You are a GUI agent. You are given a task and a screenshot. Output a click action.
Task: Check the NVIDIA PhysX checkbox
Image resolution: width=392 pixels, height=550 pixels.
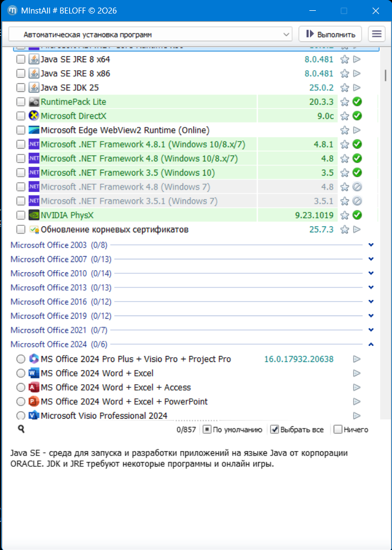[21, 215]
